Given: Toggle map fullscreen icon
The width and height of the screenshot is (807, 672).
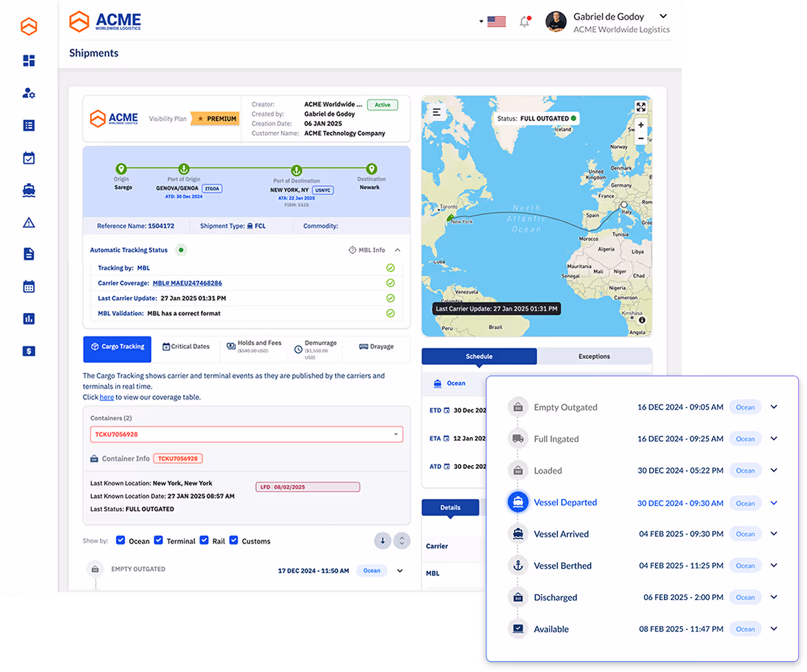Looking at the screenshot, I should tap(641, 107).
